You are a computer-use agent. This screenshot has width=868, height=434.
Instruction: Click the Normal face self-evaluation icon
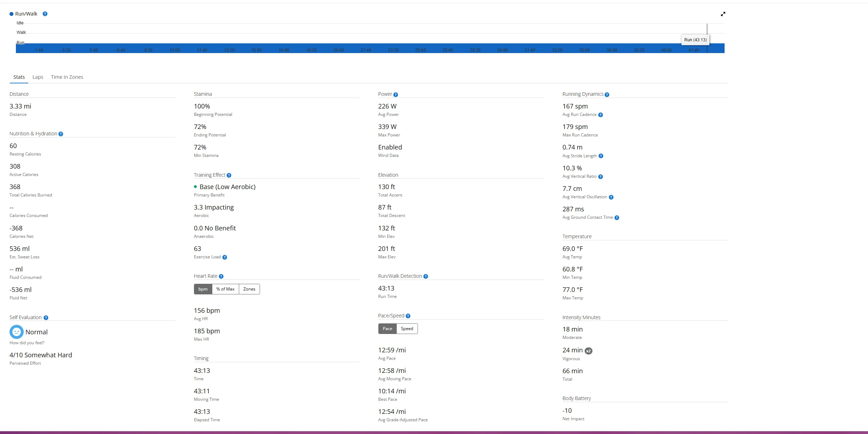point(16,332)
